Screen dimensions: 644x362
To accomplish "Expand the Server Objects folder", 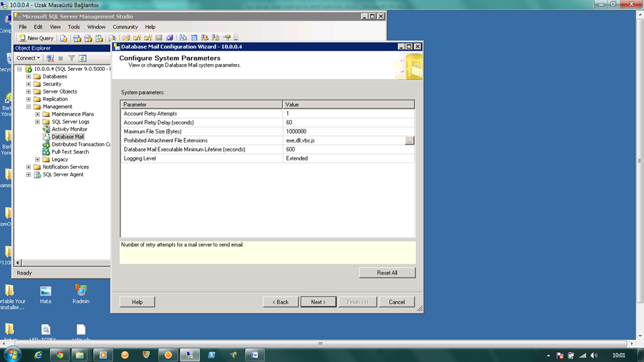I will pos(28,92).
